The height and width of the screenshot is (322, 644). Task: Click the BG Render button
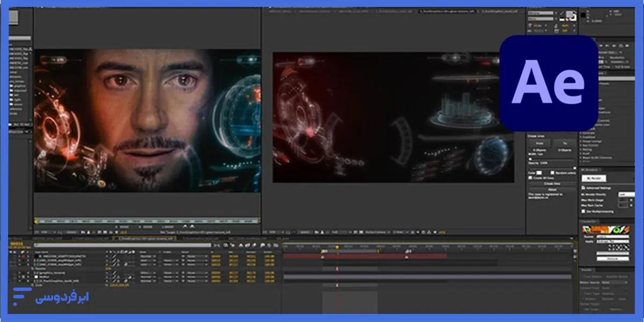(594, 178)
